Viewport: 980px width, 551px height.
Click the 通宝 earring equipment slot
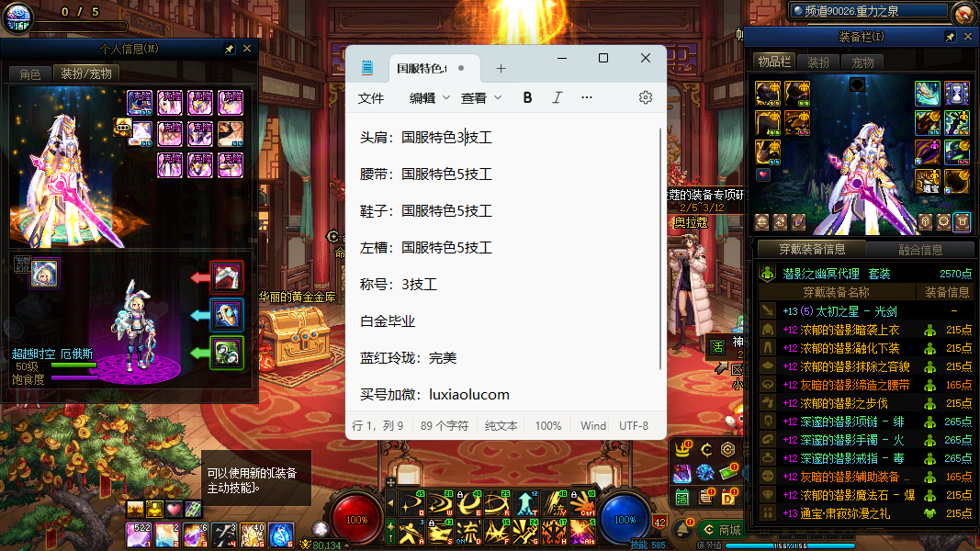pos(928,180)
